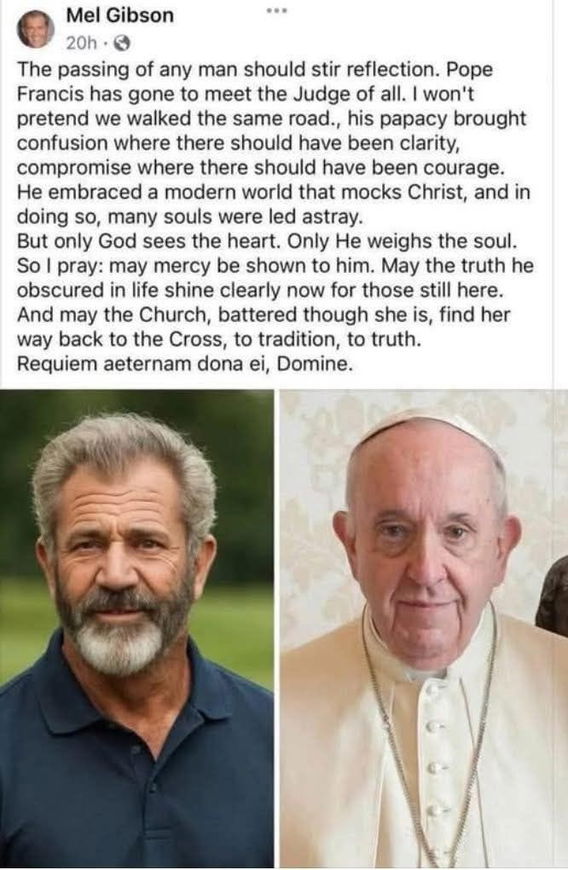The height and width of the screenshot is (870, 568).
Task: Click the line "confusion where there should have been clarity"
Action: (x=239, y=143)
